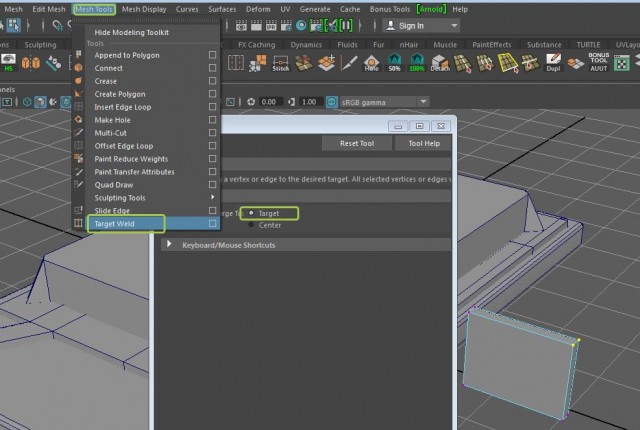The width and height of the screenshot is (640, 430).
Task: Click the 50% shelf icon
Action: (x=394, y=63)
